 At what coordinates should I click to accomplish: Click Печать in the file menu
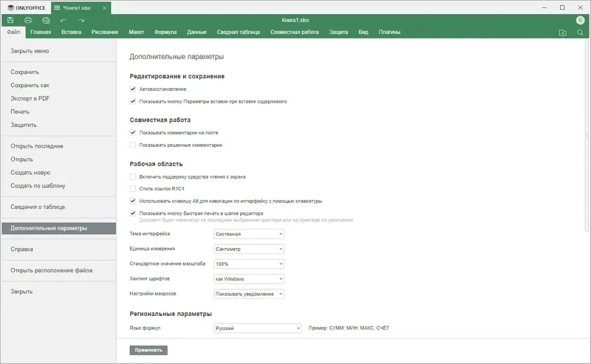59,111
